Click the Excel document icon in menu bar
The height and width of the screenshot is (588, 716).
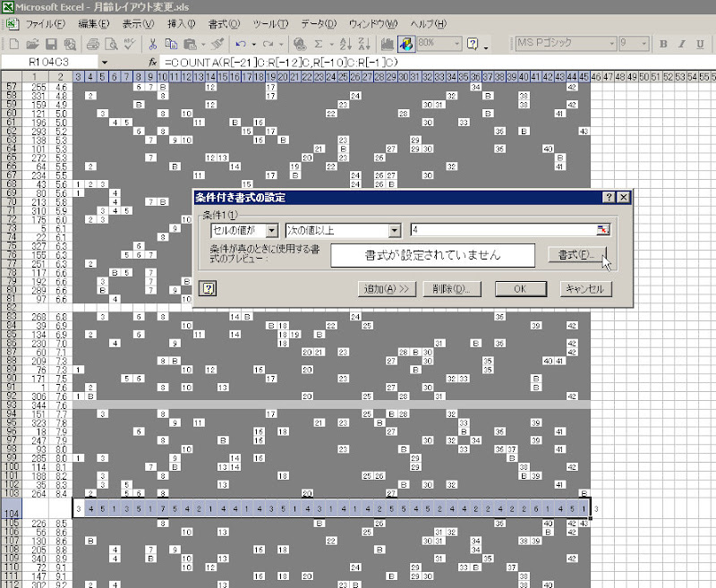[x=13, y=24]
